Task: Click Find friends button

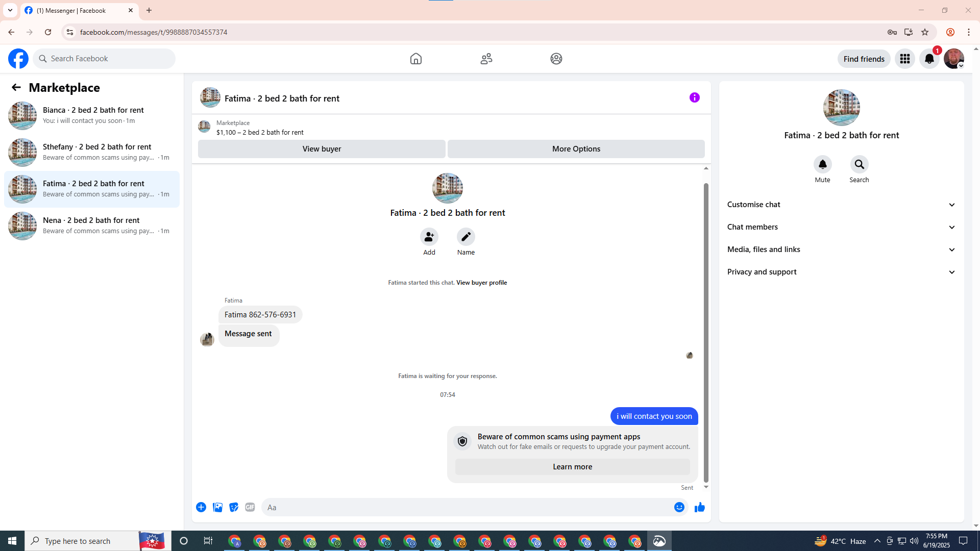Action: 864,59
